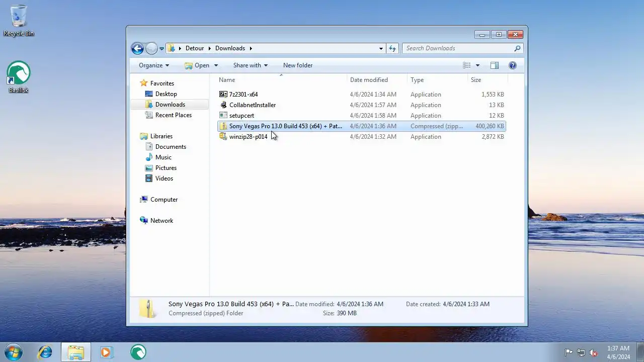Expand the arrow after Downloads in breadcrumb
The width and height of the screenshot is (644, 362).
[x=251, y=48]
